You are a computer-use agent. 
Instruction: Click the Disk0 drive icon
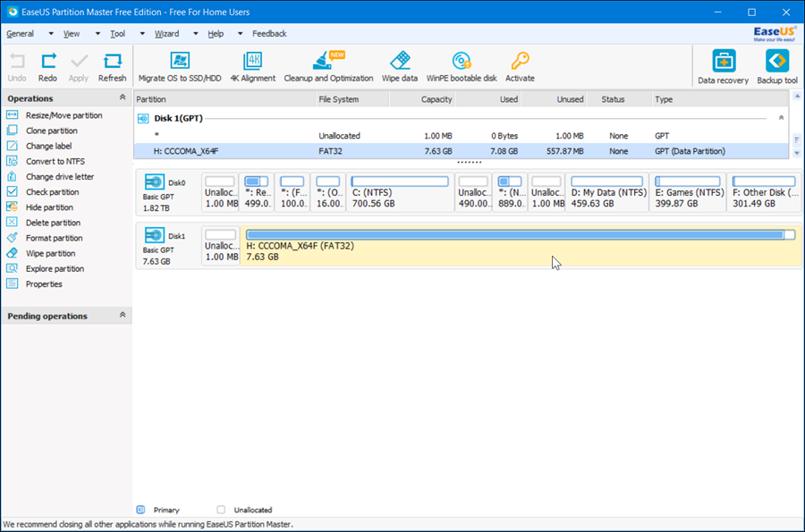(154, 182)
